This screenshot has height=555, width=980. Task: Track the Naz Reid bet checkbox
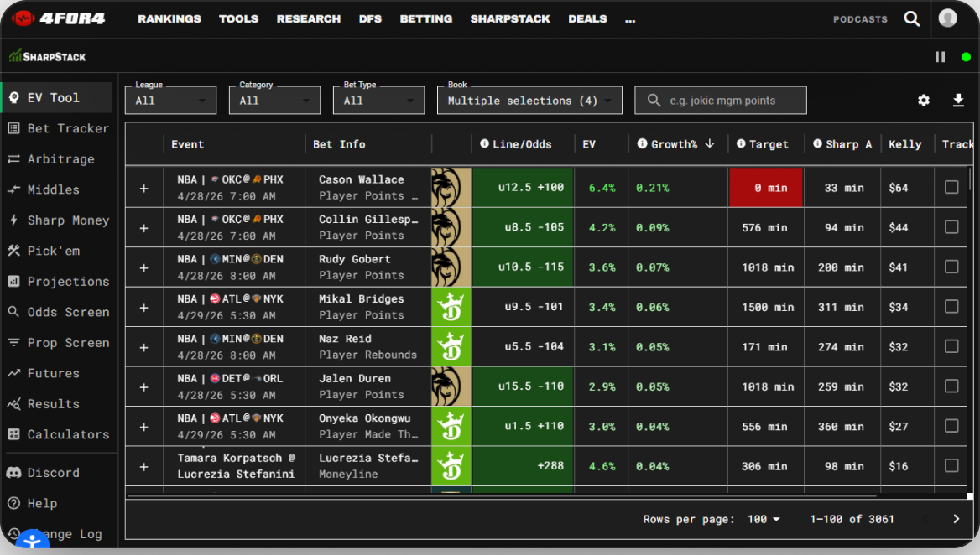coord(951,346)
